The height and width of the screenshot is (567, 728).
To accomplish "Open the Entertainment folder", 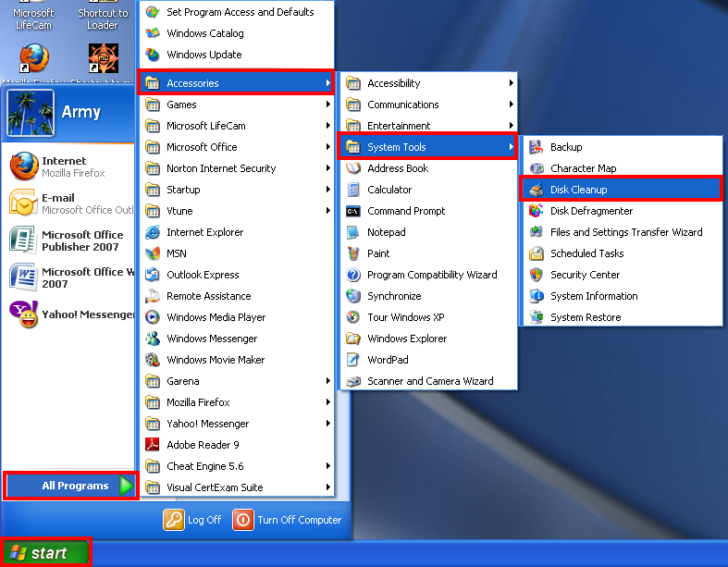I will point(428,126).
